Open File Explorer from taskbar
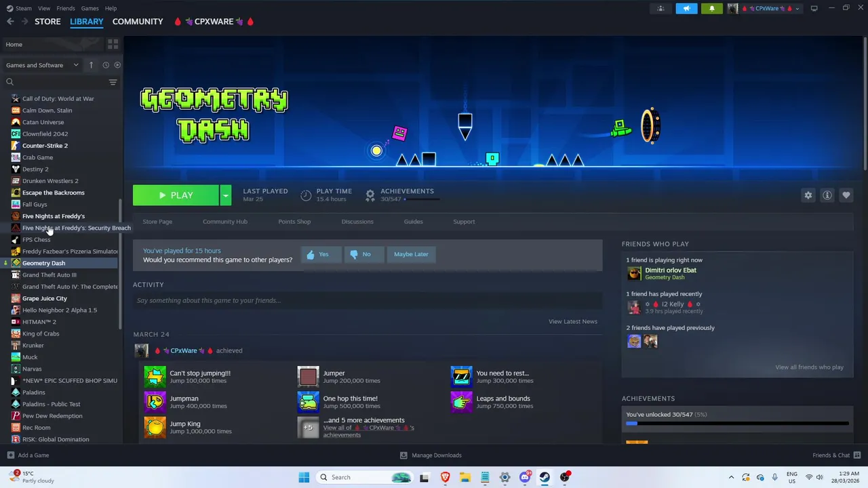Viewport: 868px width, 488px height. (465, 477)
